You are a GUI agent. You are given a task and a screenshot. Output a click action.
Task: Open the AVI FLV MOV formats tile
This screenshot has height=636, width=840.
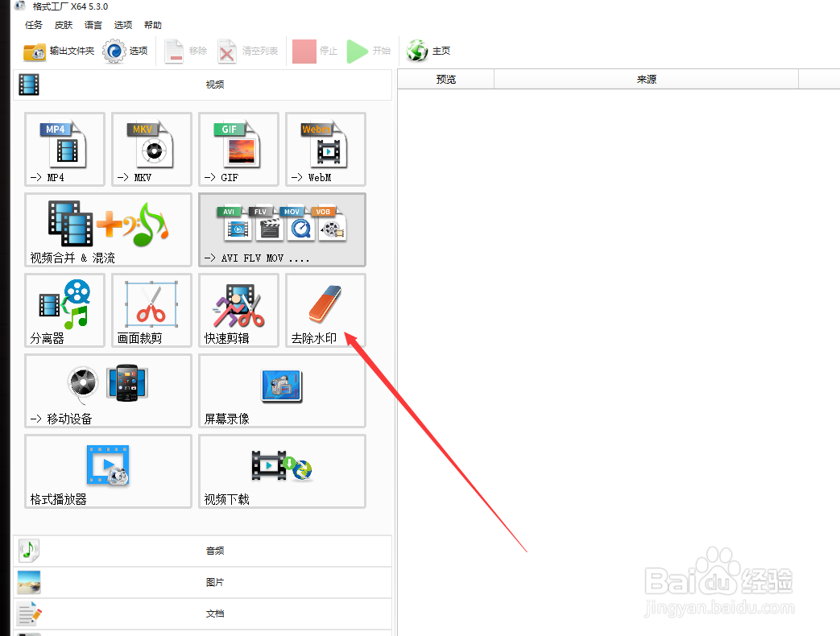(283, 229)
